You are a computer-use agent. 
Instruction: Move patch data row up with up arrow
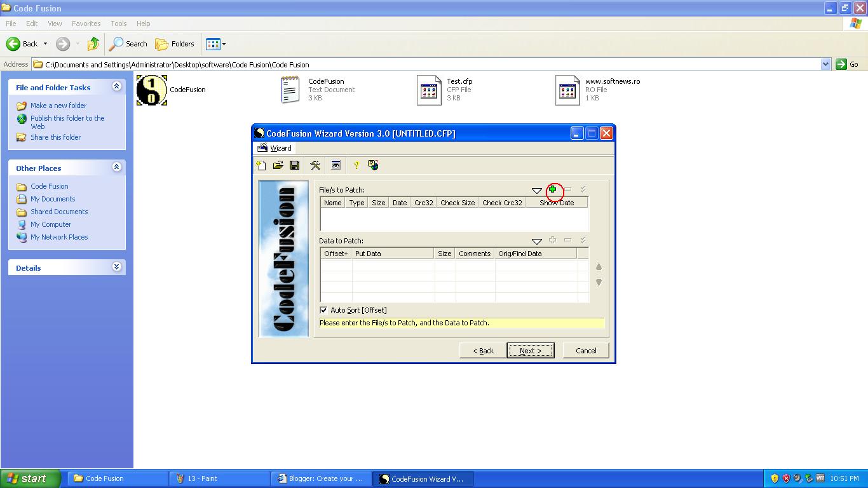[x=599, y=267]
